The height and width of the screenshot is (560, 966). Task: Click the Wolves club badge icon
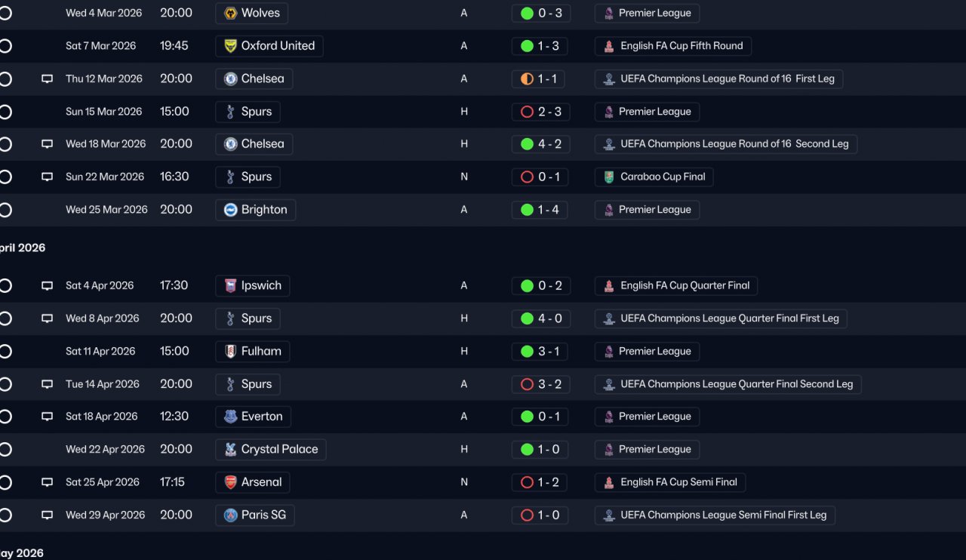[231, 13]
